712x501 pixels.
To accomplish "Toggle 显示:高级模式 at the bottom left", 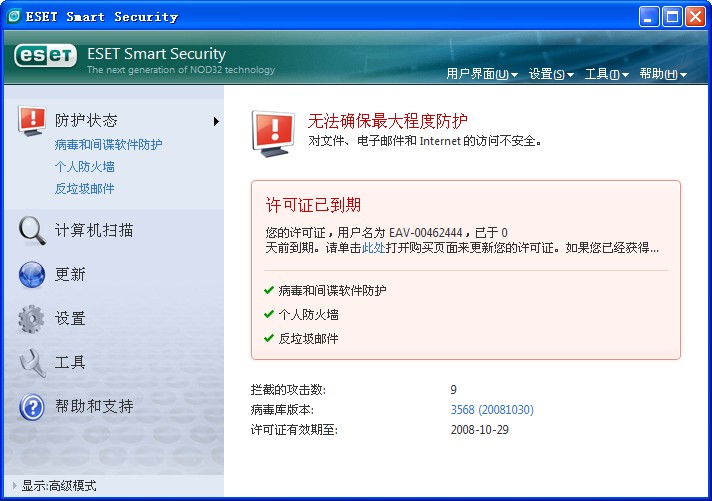I will tap(54, 486).
